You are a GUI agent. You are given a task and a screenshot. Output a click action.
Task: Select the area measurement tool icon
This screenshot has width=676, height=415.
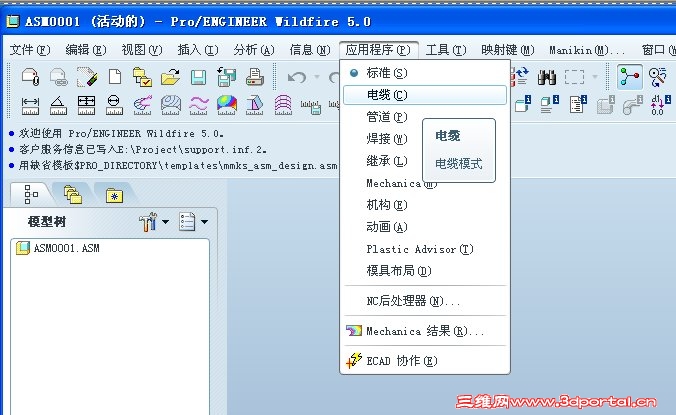pyautogui.click(x=86, y=106)
